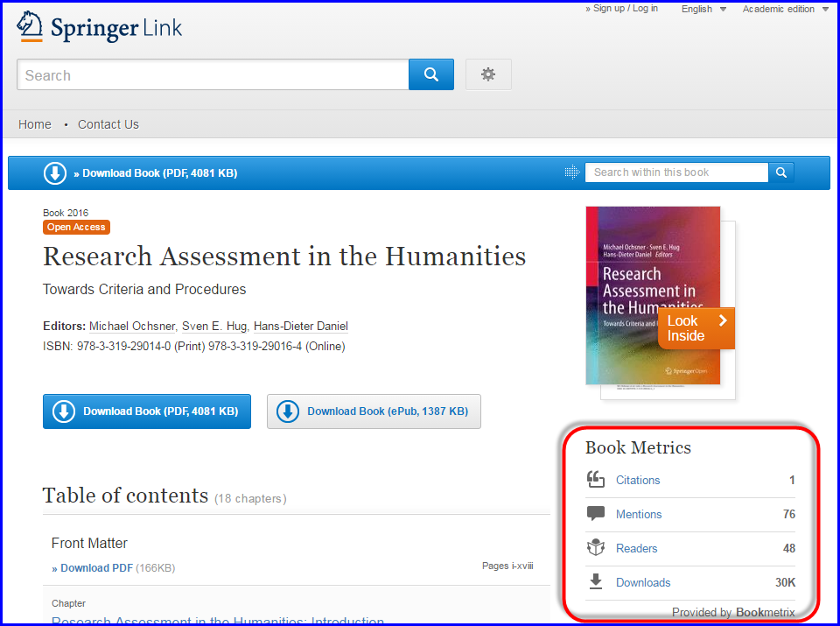Screen dimensions: 840x626
Task: Click the quotation icon next to Citations
Action: (x=596, y=479)
